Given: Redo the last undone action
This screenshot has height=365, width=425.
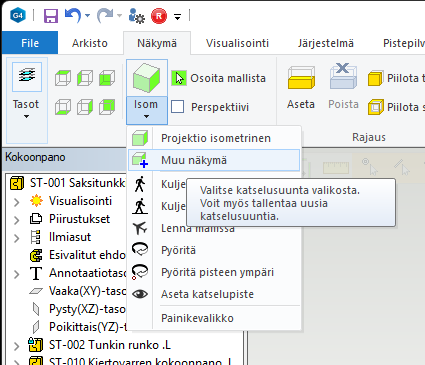Looking at the screenshot, I should pyautogui.click(x=105, y=15).
